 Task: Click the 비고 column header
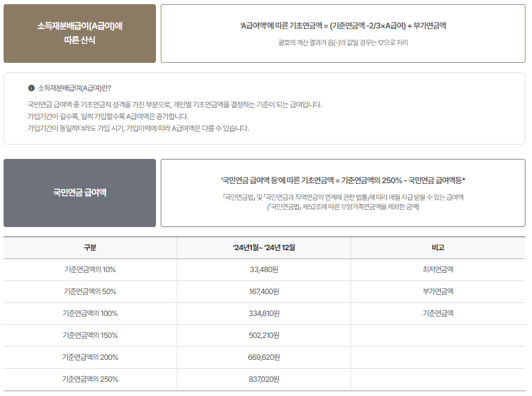(438, 248)
